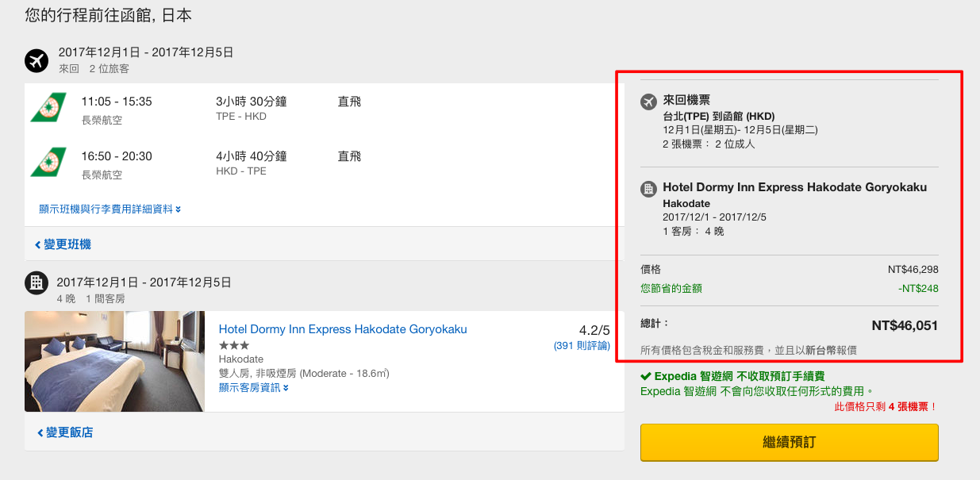Open the 391 則評論 reviews link

[582, 346]
